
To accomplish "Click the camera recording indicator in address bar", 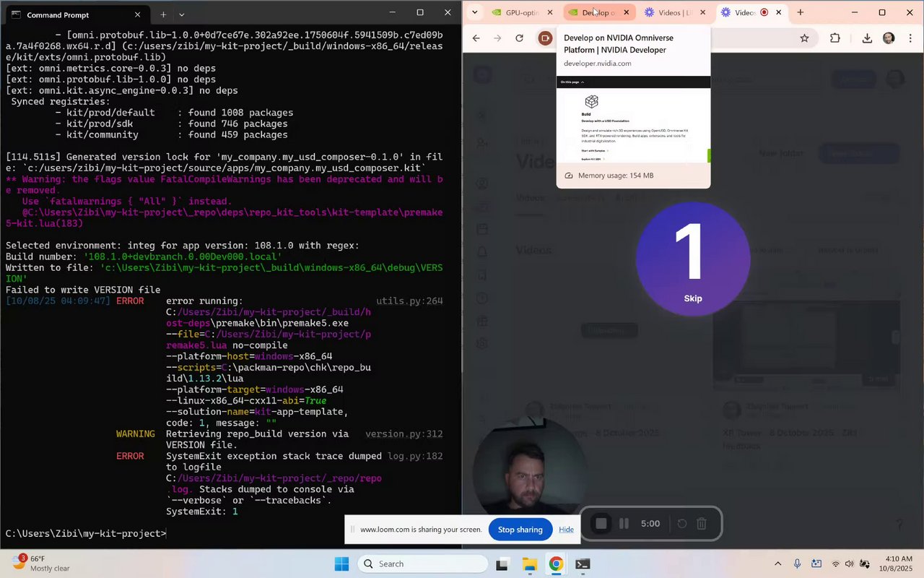I will 545,38.
